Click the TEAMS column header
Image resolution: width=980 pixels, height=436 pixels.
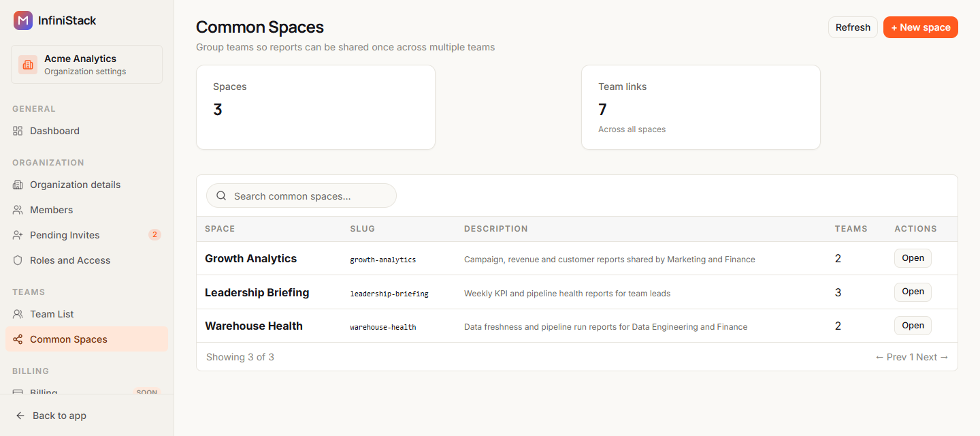851,229
